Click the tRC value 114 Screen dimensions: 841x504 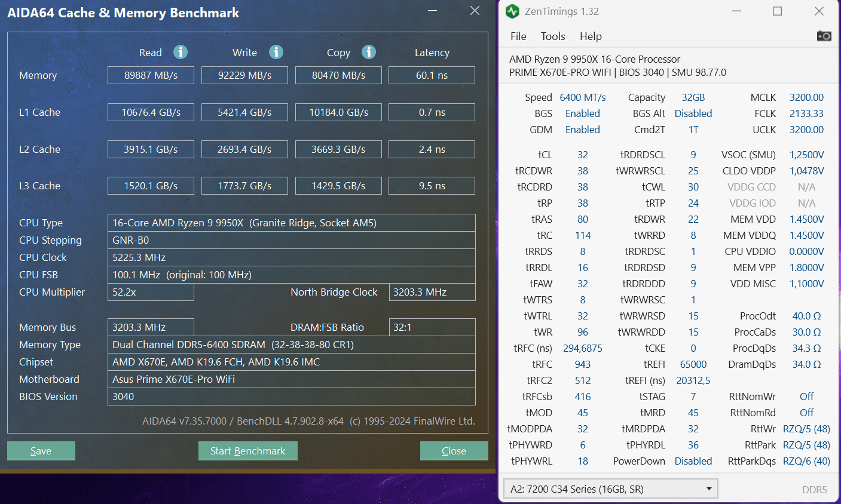[x=583, y=235]
